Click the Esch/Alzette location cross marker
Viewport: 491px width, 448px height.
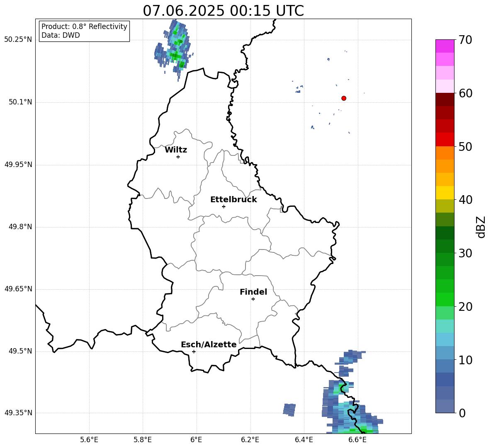(x=194, y=351)
